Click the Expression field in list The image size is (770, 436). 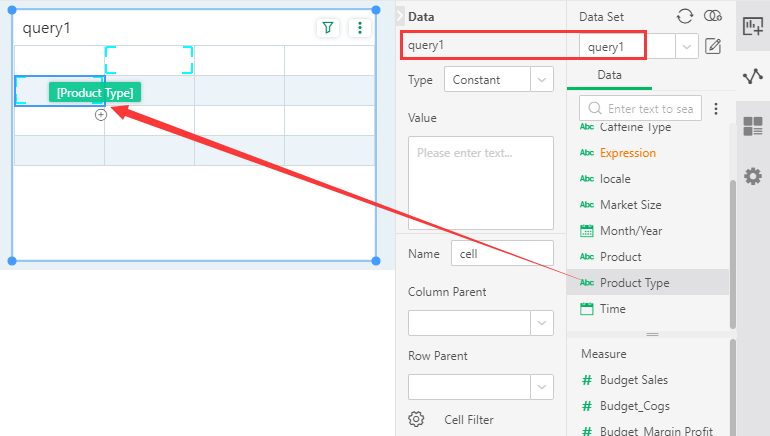click(627, 153)
